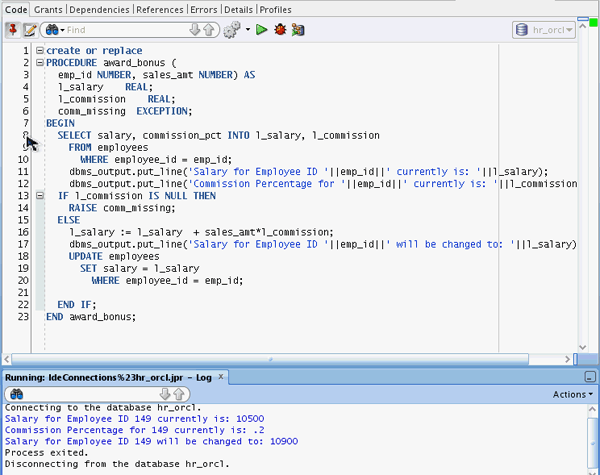Collapse the PROCEDURE award_bonus fold at line 2
This screenshot has height=475, width=600.
[40, 62]
